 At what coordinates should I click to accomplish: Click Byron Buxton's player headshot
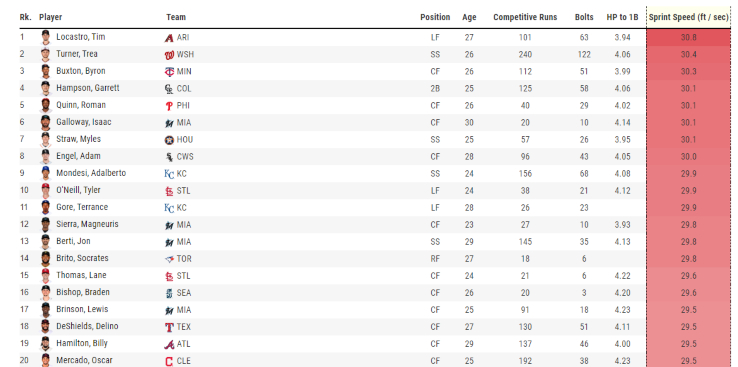tap(45, 71)
